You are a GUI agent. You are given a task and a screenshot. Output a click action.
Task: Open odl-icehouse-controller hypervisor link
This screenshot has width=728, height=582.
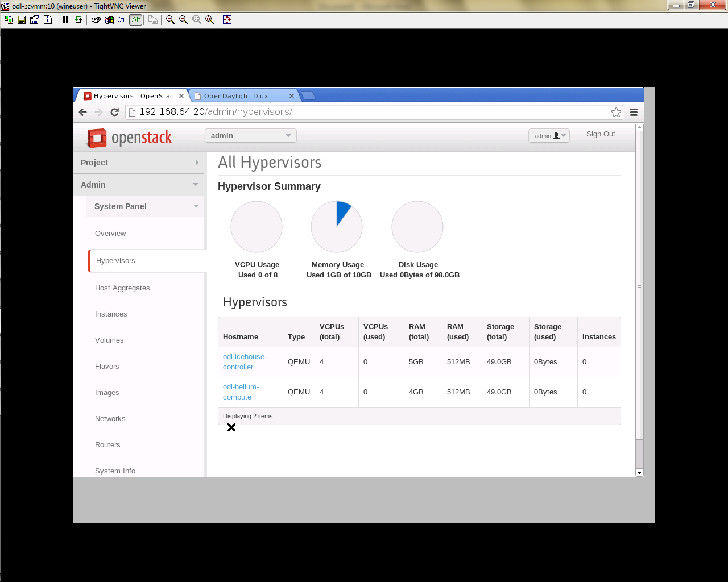click(x=245, y=362)
